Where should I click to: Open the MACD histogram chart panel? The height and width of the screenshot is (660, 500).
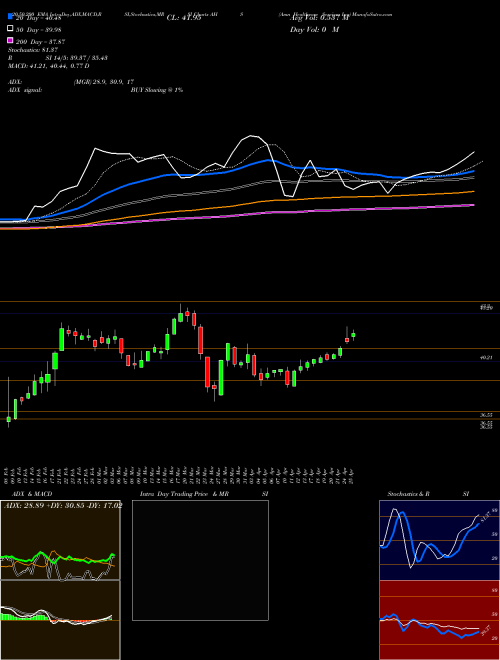[60, 620]
